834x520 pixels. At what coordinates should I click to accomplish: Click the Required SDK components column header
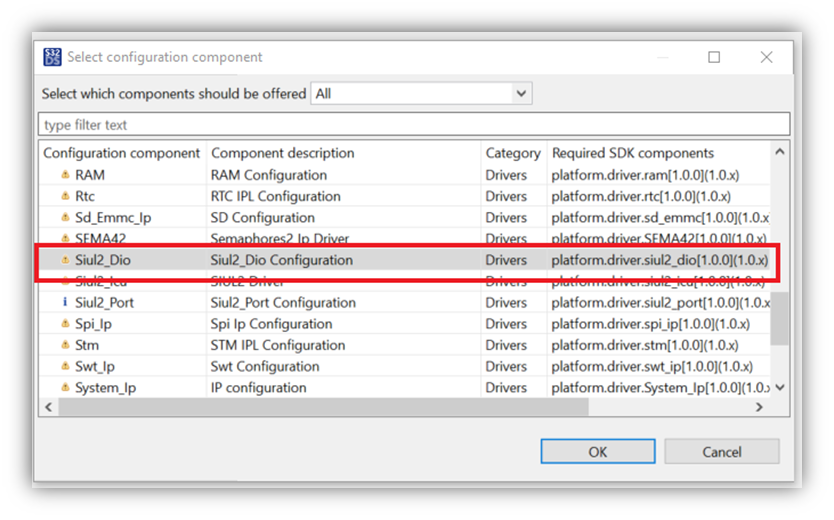633,153
